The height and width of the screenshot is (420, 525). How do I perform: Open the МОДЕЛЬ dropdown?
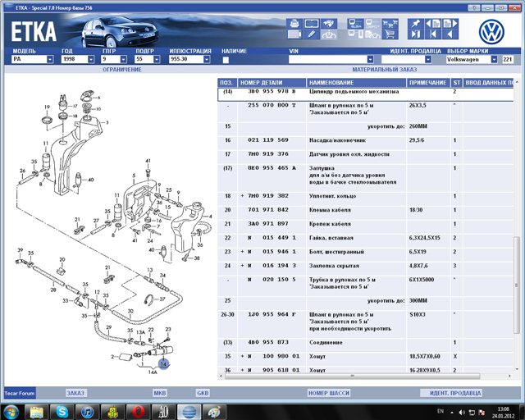50,59
